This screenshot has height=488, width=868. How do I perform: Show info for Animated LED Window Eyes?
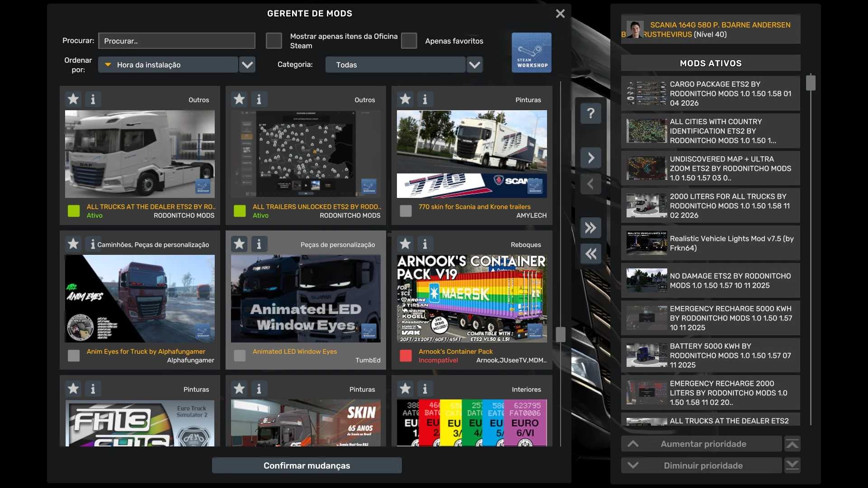[259, 244]
